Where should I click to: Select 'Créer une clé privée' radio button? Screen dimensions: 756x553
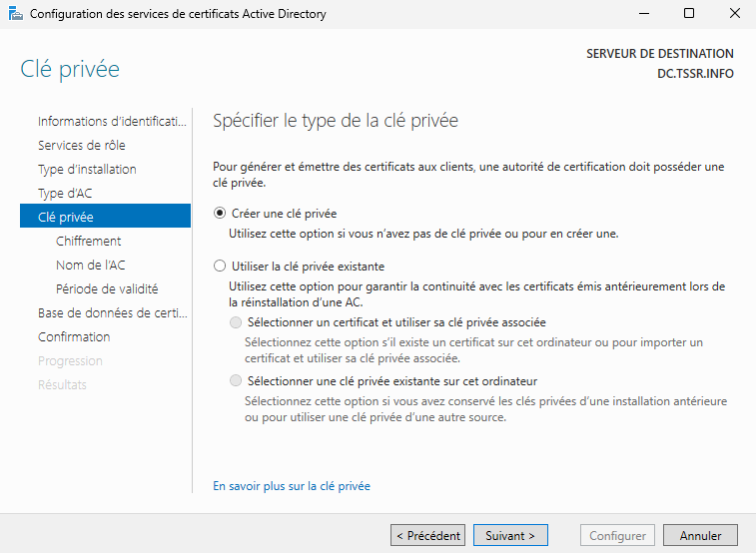[x=221, y=214]
